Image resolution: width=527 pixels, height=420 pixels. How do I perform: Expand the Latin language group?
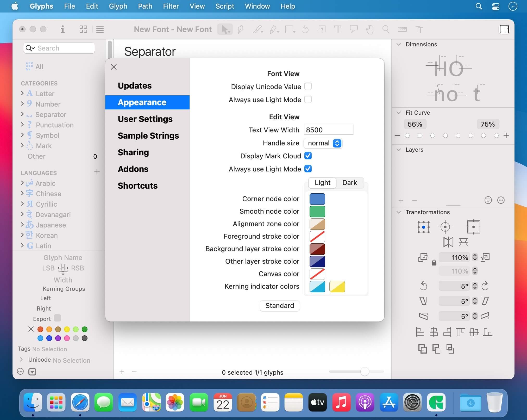pyautogui.click(x=22, y=245)
